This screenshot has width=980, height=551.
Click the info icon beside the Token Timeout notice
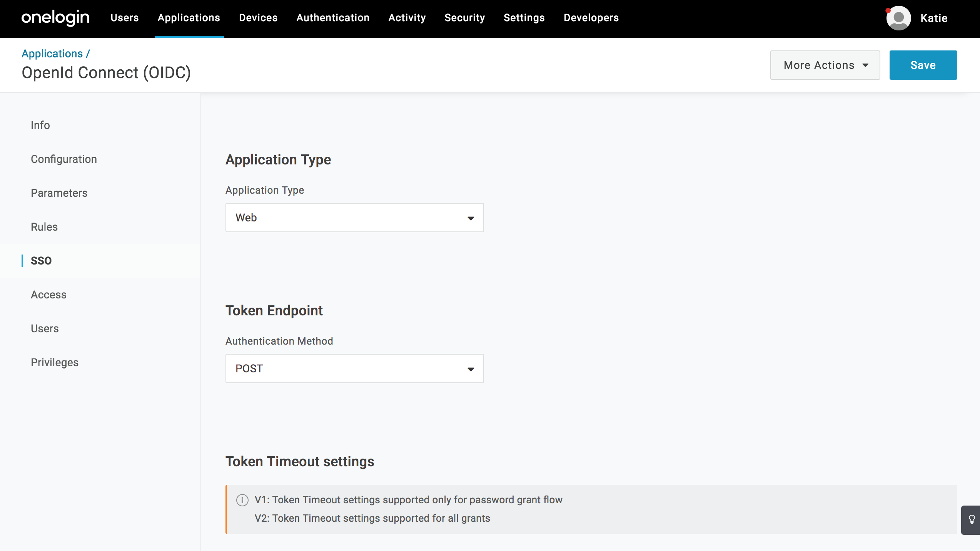pos(242,500)
